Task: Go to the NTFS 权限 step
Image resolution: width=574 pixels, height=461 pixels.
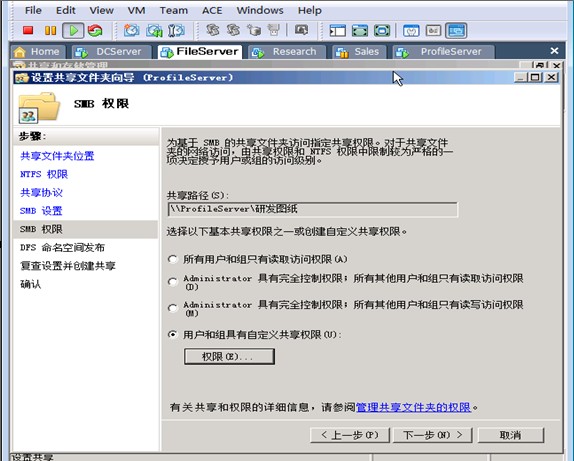Action: click(44, 174)
